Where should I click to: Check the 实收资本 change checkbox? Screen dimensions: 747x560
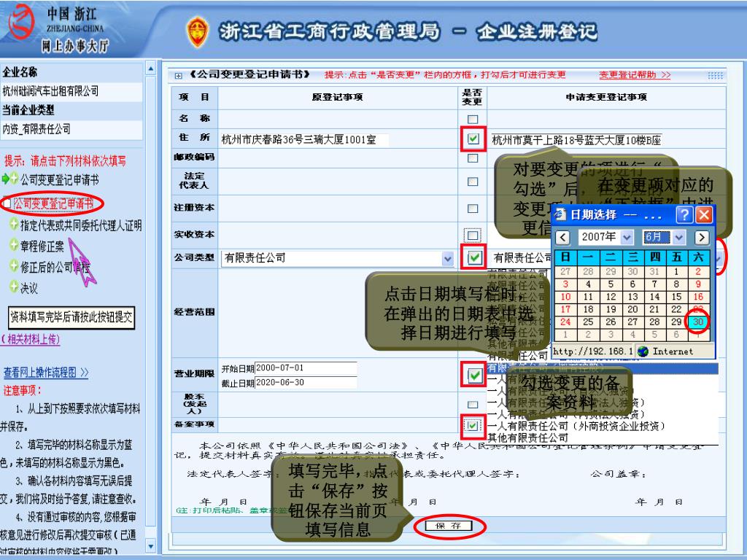[x=473, y=235]
